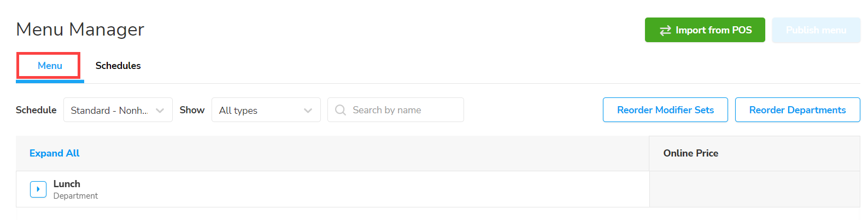Click the Schedule field label
The image size is (868, 220).
click(36, 110)
